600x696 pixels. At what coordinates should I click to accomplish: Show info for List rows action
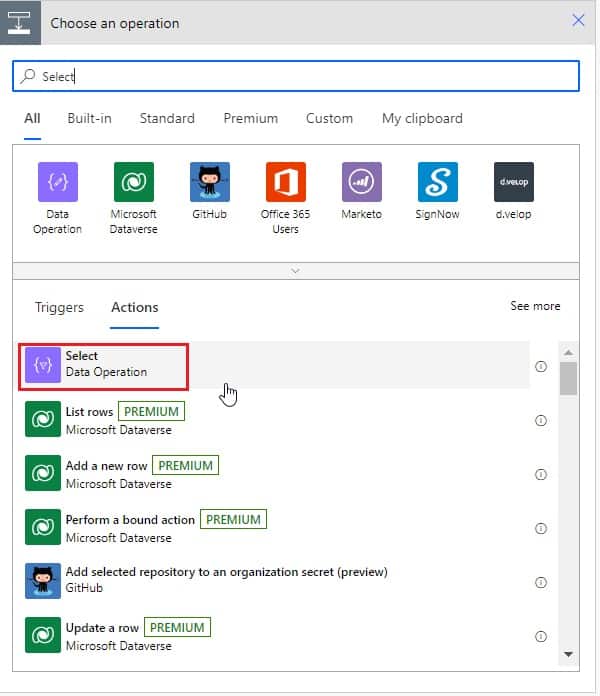pos(541,420)
